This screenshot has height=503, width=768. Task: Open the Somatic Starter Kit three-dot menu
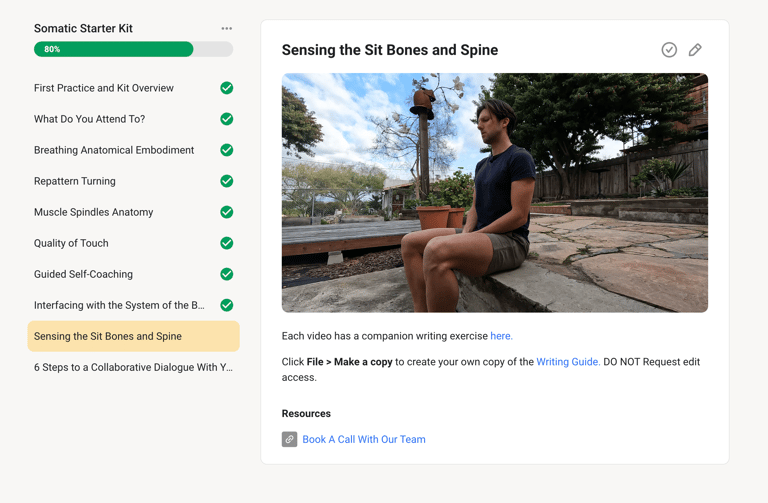point(226,28)
